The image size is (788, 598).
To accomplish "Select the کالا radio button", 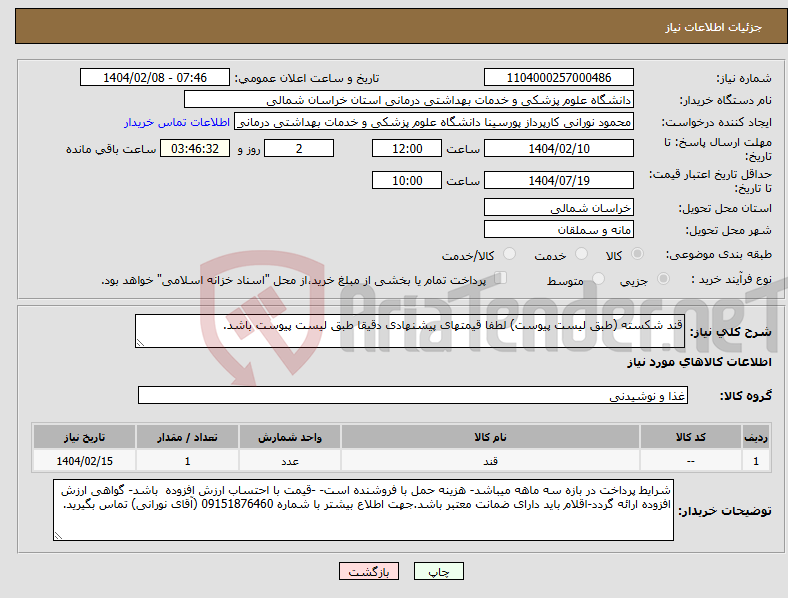I will pos(637,254).
